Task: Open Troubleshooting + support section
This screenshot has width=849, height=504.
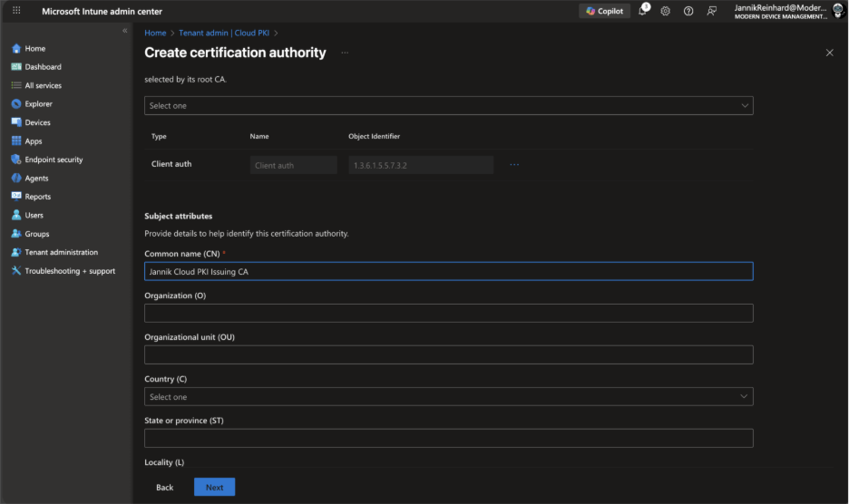Action: click(70, 271)
